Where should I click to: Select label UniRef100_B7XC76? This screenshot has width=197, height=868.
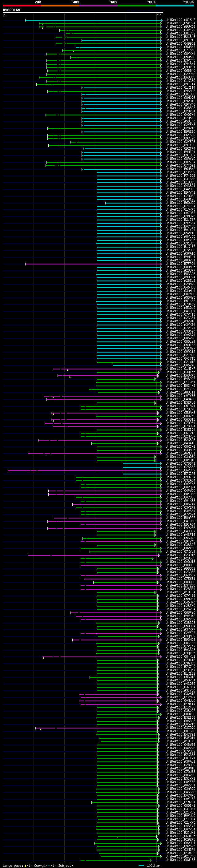180,474
